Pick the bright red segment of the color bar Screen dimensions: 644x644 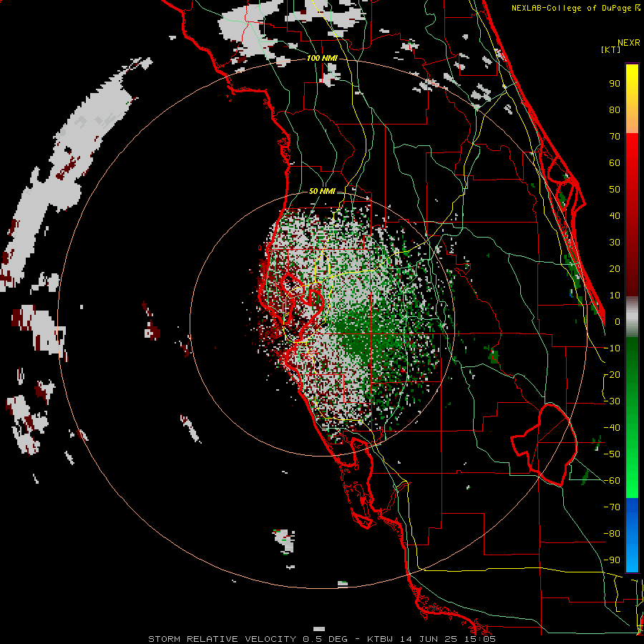pyautogui.click(x=632, y=149)
